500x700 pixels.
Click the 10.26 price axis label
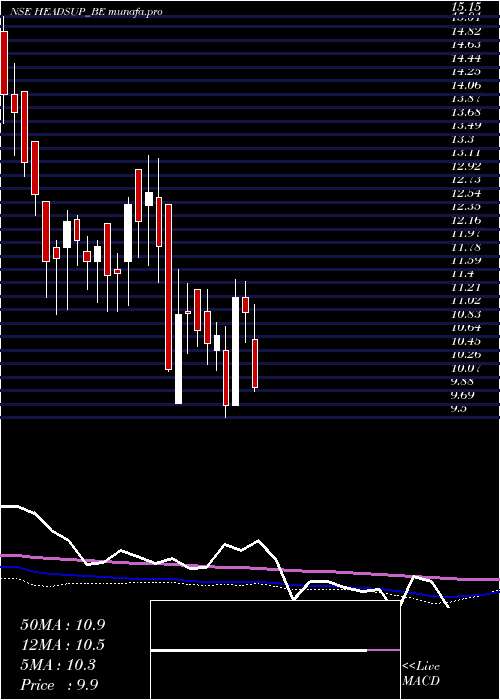(466, 355)
